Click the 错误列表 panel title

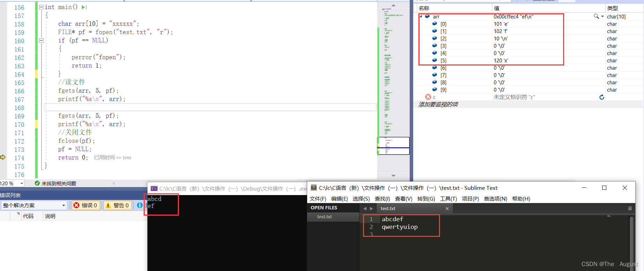pos(10,195)
